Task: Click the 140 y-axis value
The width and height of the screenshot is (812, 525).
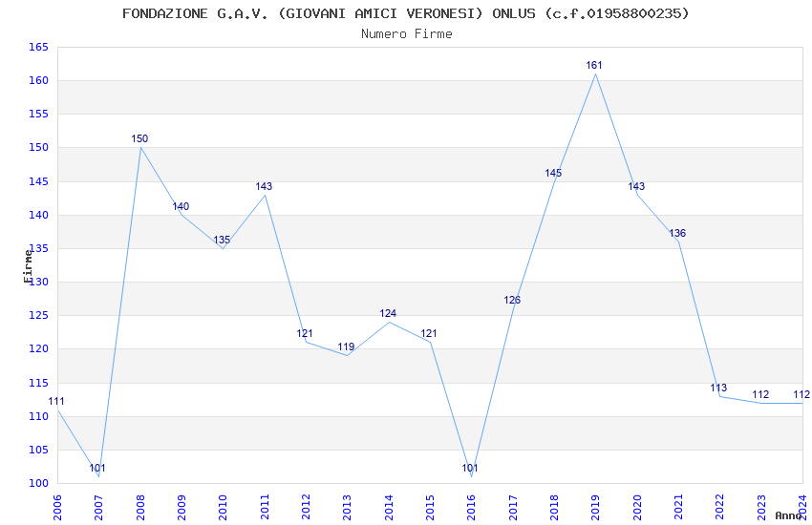Action: pyautogui.click(x=38, y=215)
